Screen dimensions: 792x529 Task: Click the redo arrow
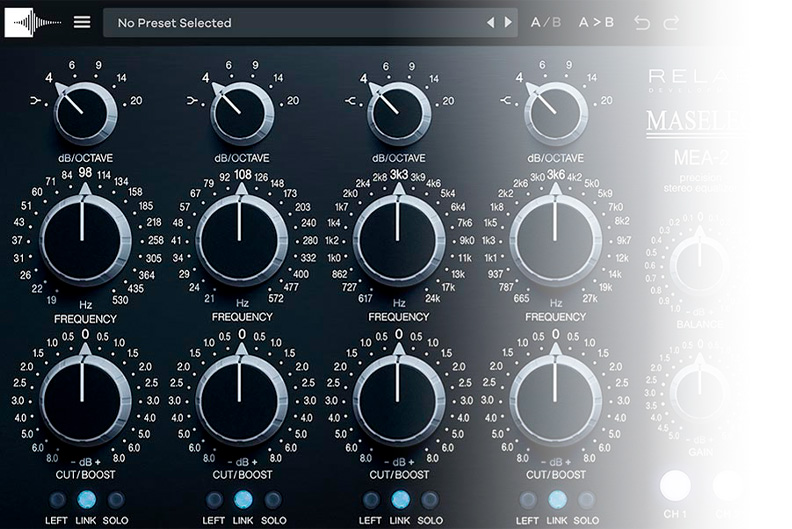pos(671,23)
